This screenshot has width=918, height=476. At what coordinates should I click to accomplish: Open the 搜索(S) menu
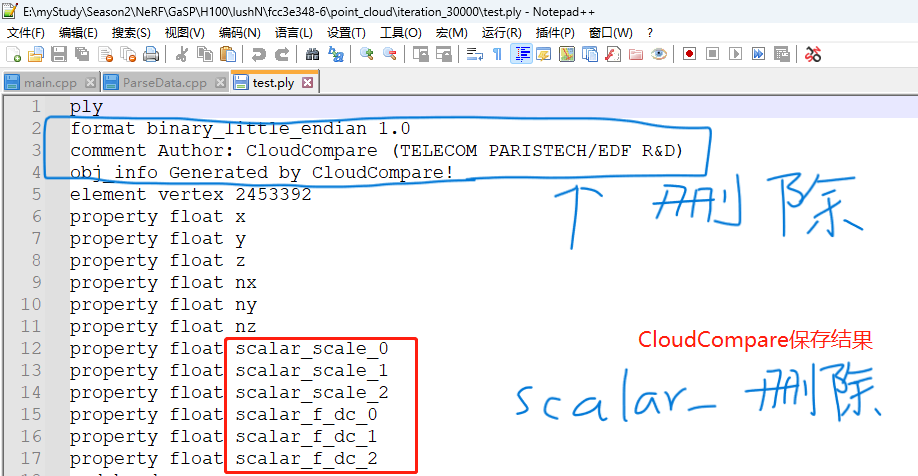(x=131, y=33)
